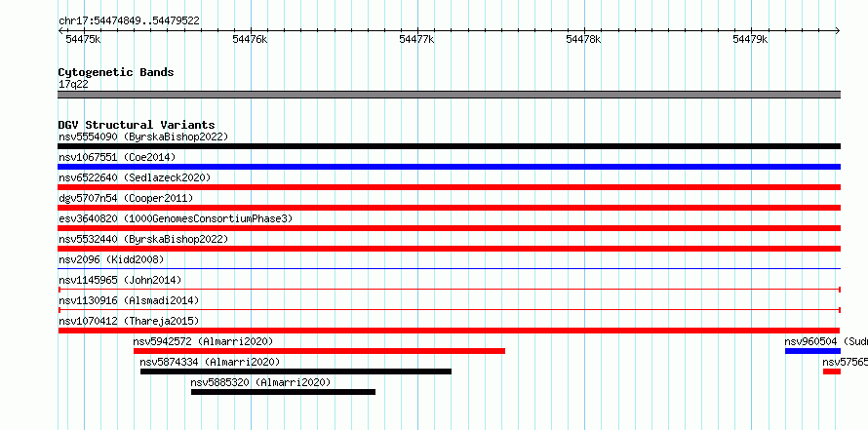Click the 54478k ruler label

(583, 39)
